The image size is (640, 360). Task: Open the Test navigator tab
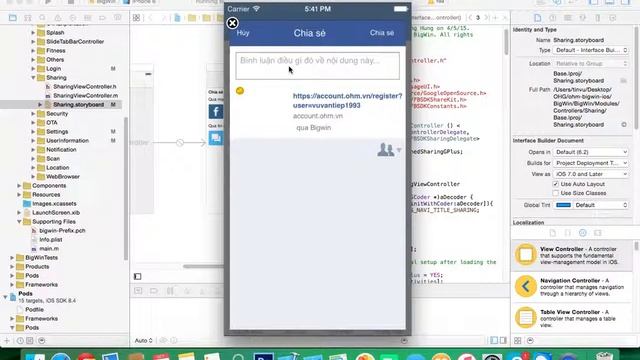[x=73, y=18]
